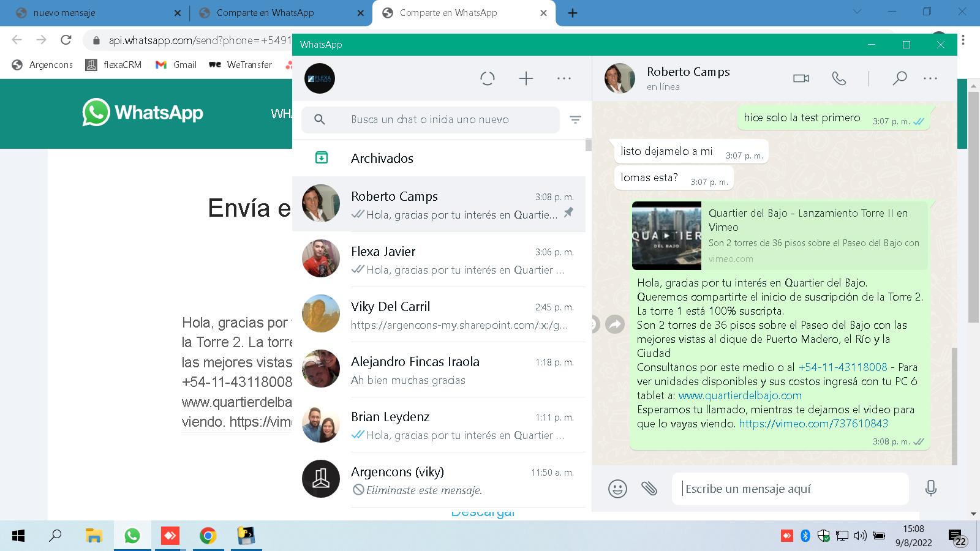
Task: Open the Roberto Camps chat
Action: pos(439,204)
